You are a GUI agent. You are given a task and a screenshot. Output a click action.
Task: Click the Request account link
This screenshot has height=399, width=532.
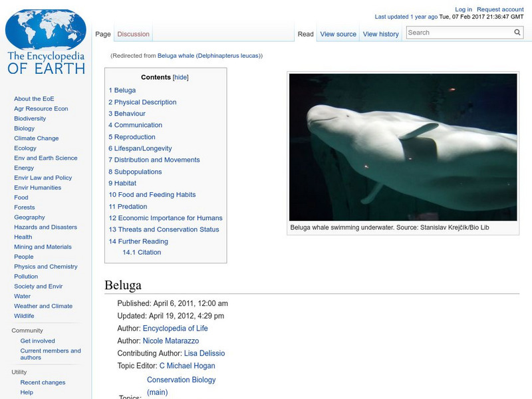click(500, 10)
